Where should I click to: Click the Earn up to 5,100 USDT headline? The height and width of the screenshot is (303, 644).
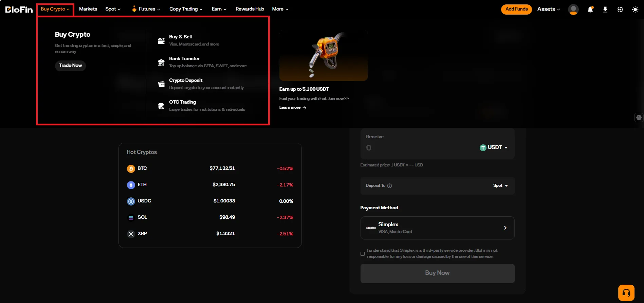[x=304, y=89]
